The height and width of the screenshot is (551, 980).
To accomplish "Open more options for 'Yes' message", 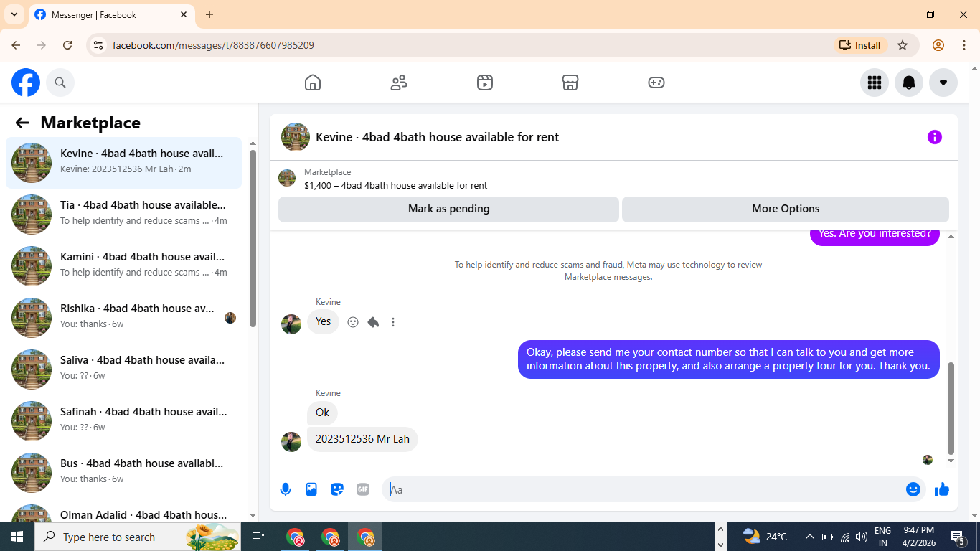I will click(x=393, y=322).
